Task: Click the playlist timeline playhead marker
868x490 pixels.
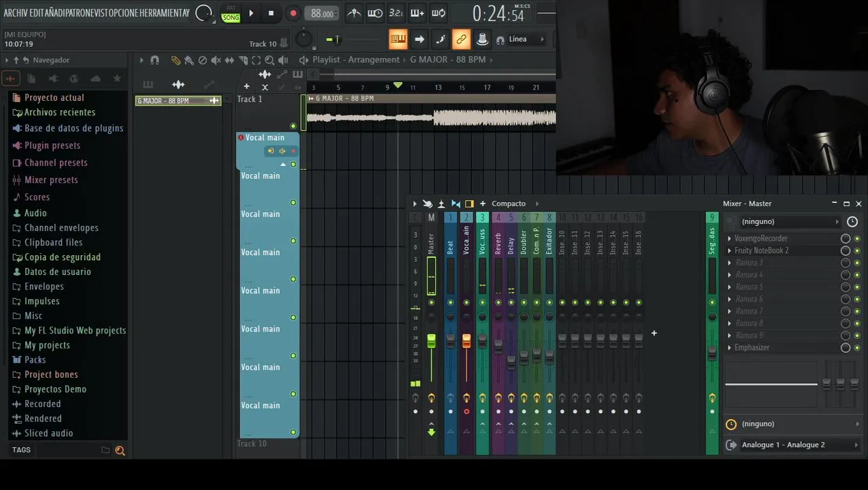Action: pos(398,86)
